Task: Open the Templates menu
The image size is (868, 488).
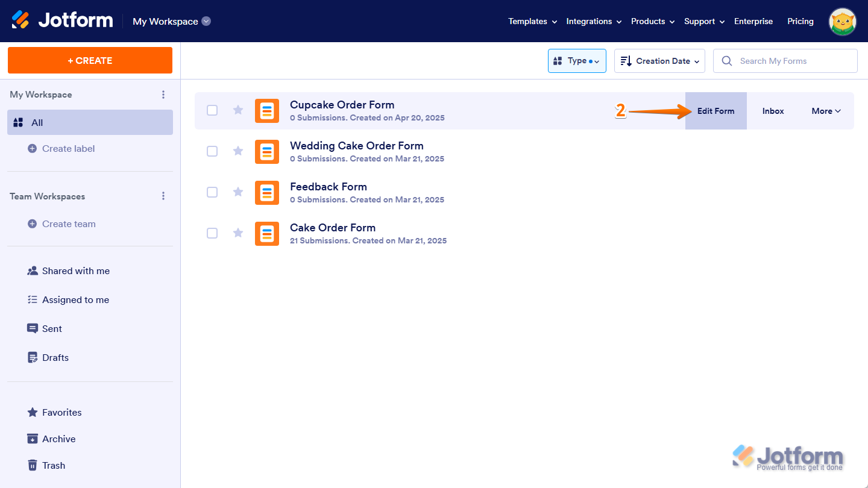Action: pos(533,21)
